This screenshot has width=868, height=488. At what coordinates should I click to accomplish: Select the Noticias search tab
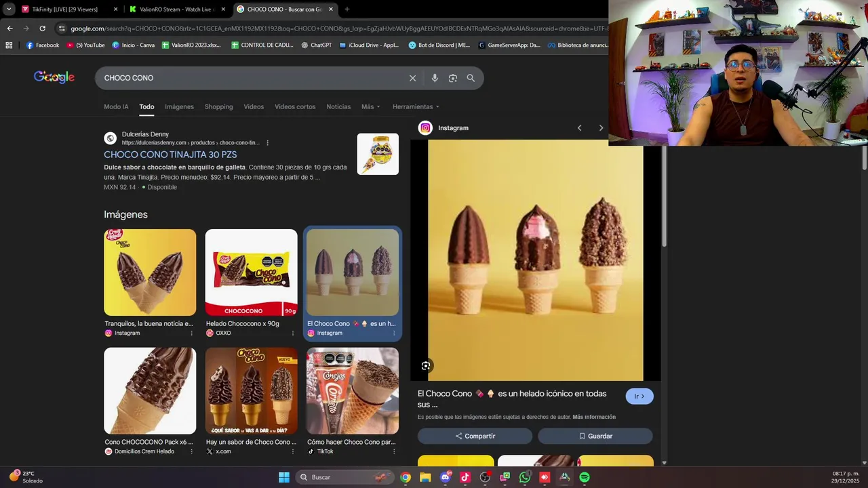pyautogui.click(x=338, y=106)
